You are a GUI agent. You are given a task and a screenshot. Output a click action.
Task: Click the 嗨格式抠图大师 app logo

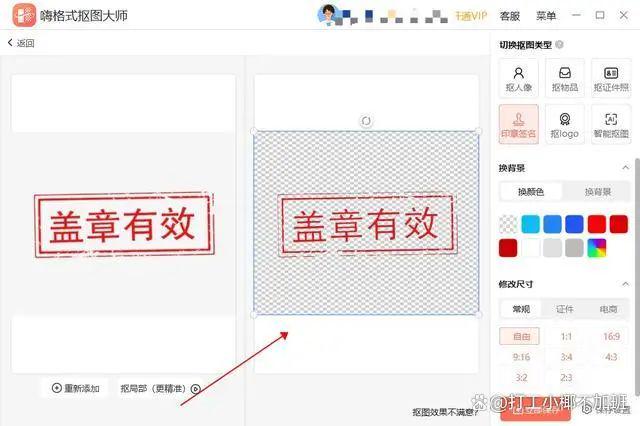click(24, 15)
